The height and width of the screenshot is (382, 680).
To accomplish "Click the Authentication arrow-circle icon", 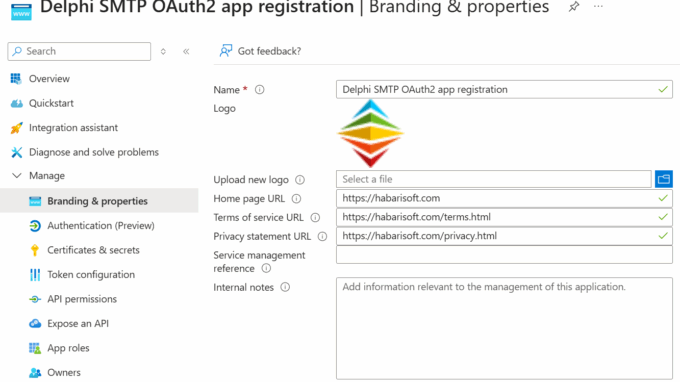I will click(x=35, y=225).
